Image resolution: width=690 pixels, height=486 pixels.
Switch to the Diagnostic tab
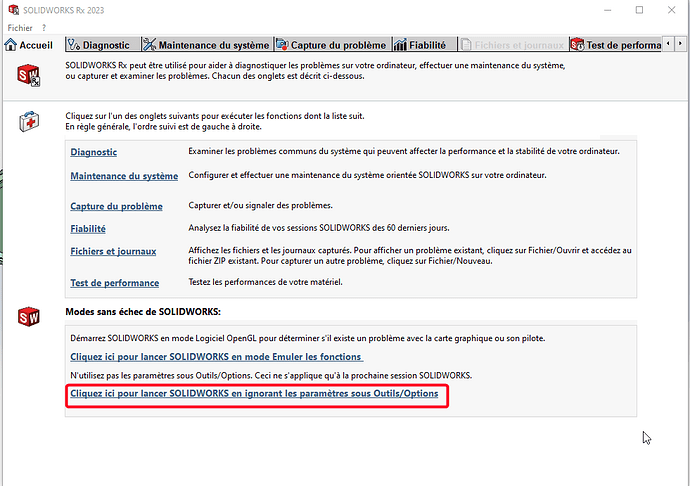click(x=103, y=45)
